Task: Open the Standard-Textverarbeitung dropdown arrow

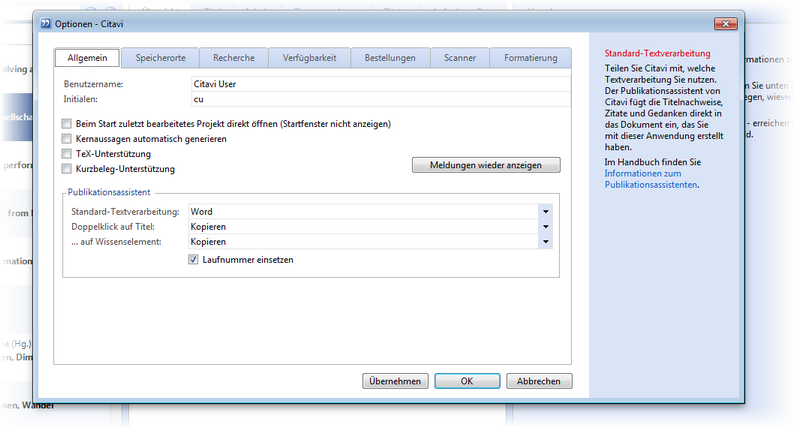Action: point(546,212)
